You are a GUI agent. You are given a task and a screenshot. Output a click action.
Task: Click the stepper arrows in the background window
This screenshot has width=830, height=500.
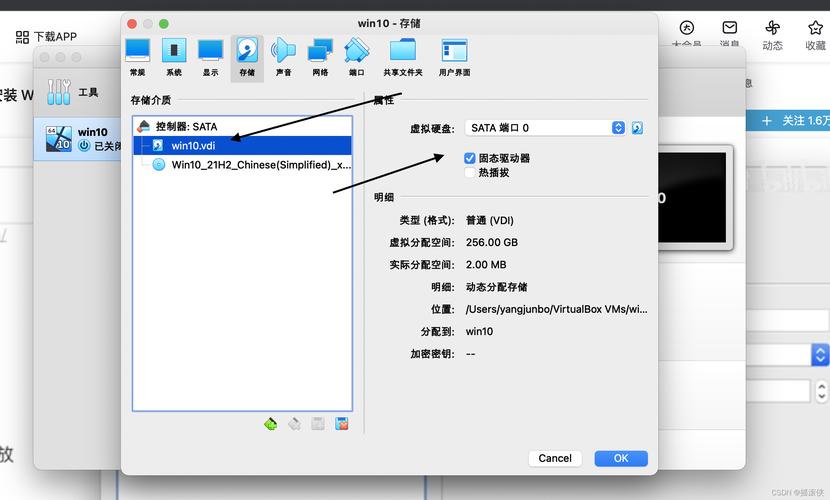[x=822, y=392]
